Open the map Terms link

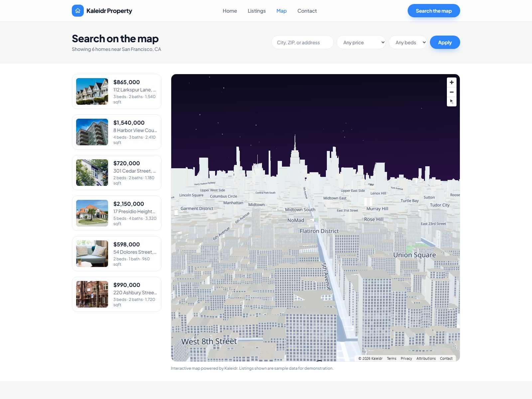(x=391, y=358)
